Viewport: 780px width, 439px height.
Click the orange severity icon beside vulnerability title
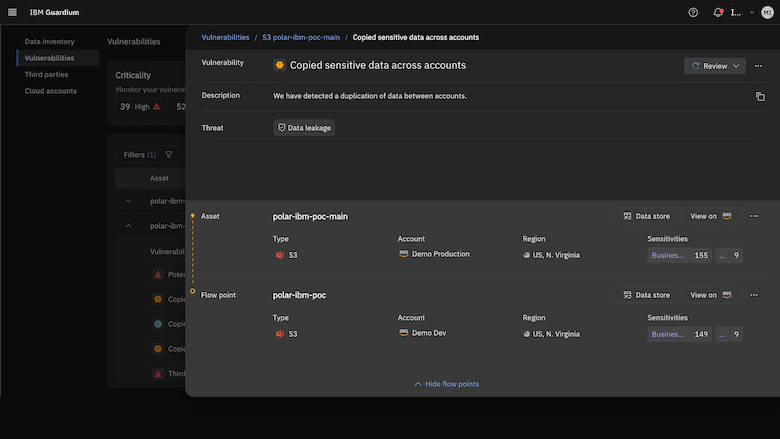coord(280,65)
